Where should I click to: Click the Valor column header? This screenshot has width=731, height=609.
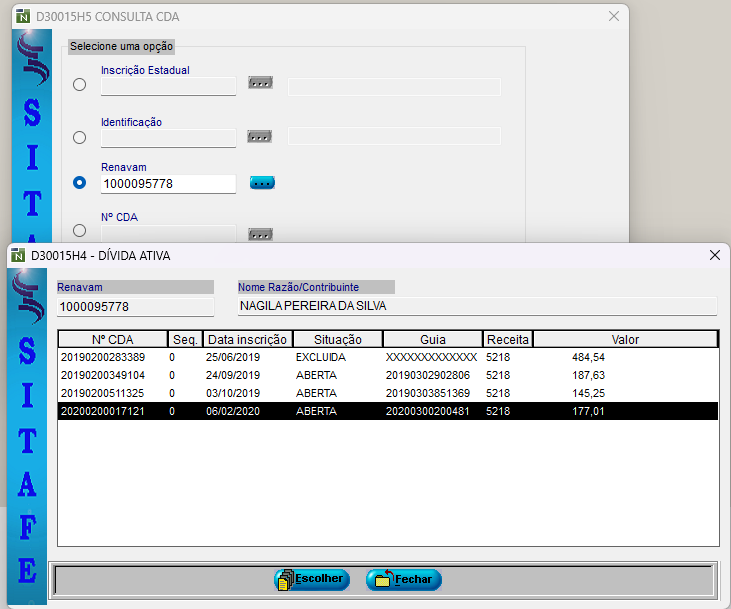pyautogui.click(x=625, y=339)
